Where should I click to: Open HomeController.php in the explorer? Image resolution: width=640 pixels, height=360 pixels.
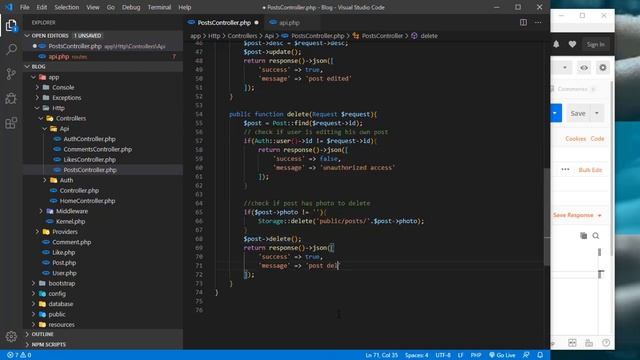pos(87,201)
